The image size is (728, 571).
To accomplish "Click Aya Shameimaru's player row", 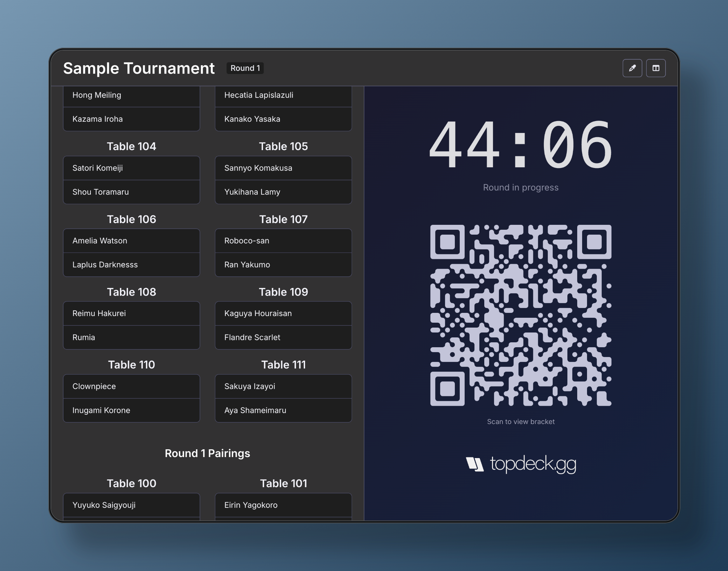I will (283, 410).
